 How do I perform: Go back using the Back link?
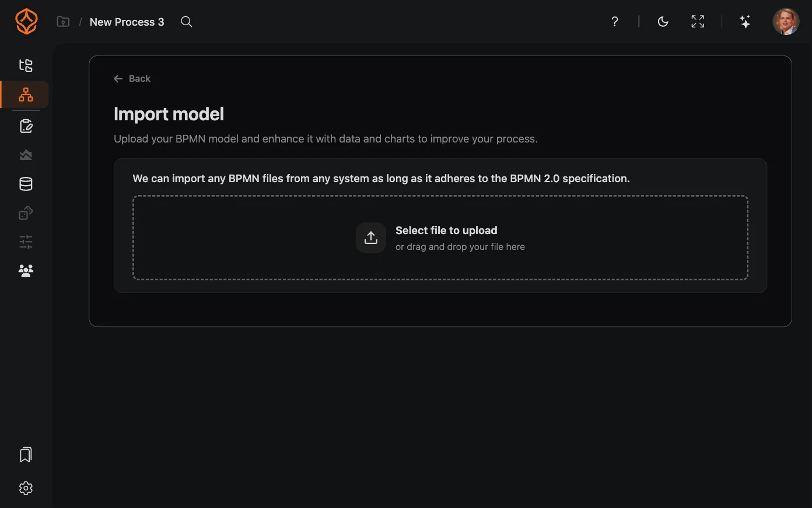tap(132, 78)
